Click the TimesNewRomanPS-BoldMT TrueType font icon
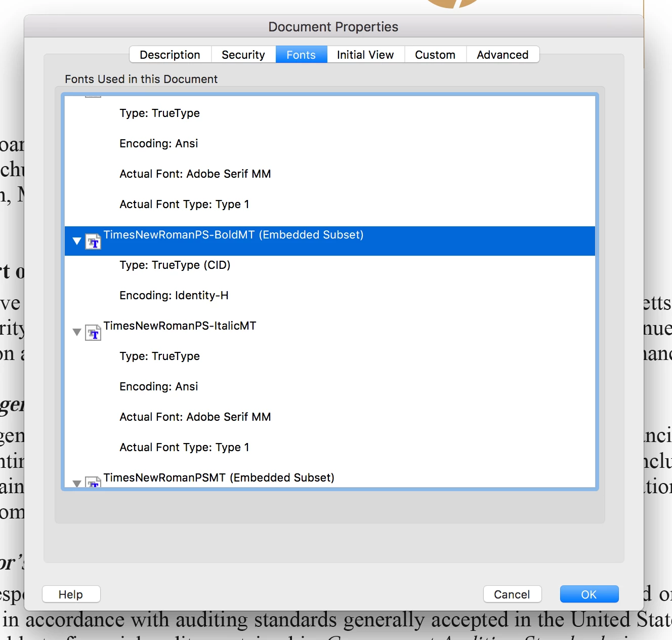This screenshot has width=672, height=640. (93, 242)
